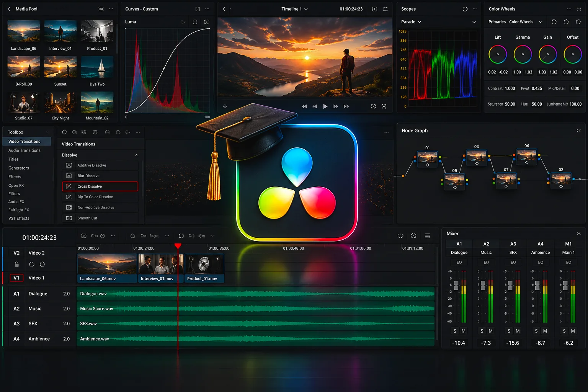The height and width of the screenshot is (392, 588).
Task: Jump to the first frame in viewer transport
Action: point(304,106)
